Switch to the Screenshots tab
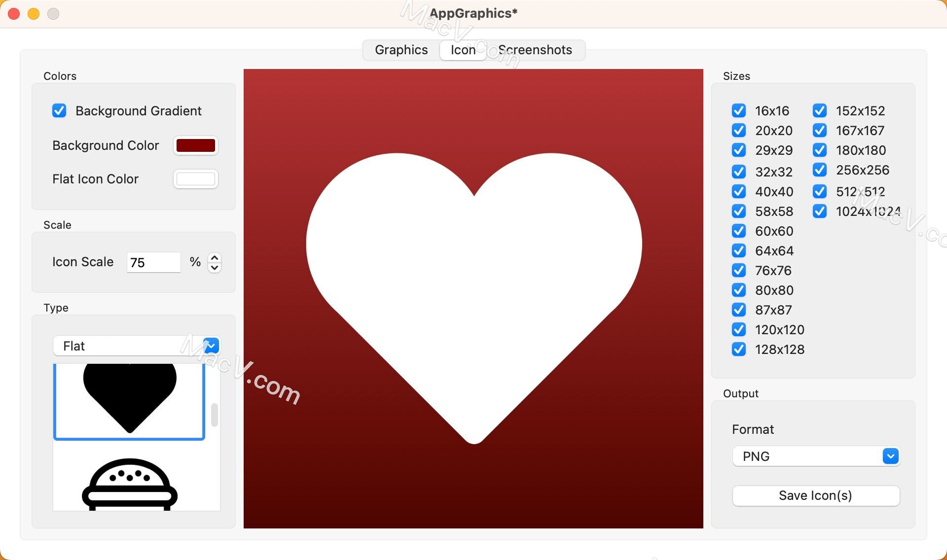Viewport: 947px width, 560px height. click(534, 50)
